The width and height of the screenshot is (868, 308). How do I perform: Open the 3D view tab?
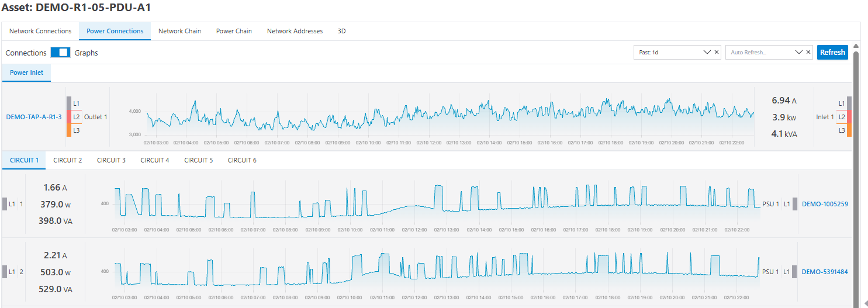(341, 31)
